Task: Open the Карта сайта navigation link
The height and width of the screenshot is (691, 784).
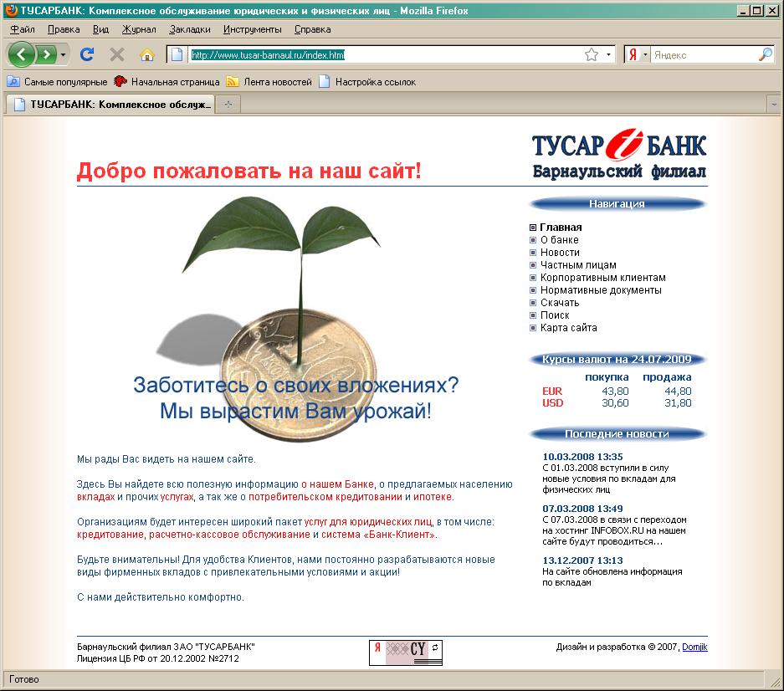Action: click(x=568, y=327)
